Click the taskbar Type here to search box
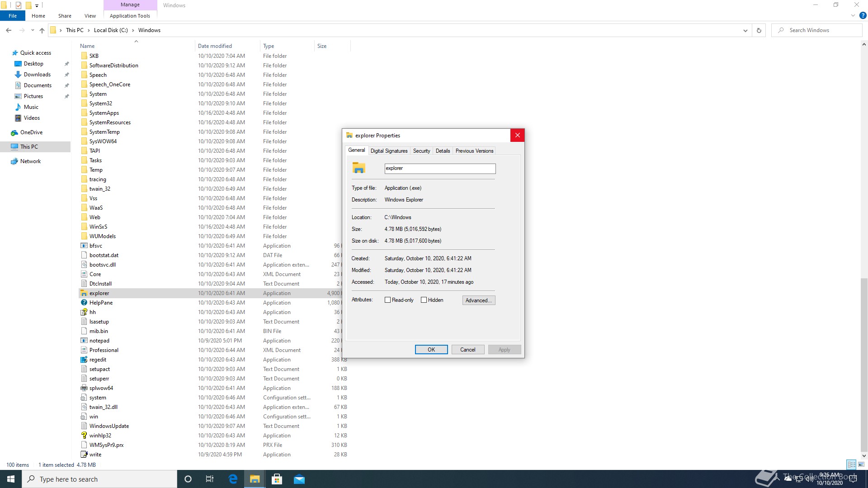 pyautogui.click(x=99, y=479)
